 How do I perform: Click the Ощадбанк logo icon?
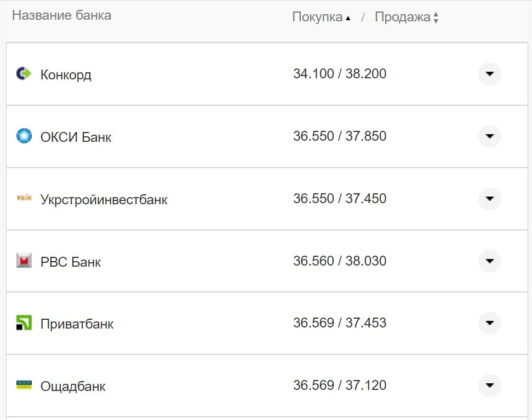[24, 385]
